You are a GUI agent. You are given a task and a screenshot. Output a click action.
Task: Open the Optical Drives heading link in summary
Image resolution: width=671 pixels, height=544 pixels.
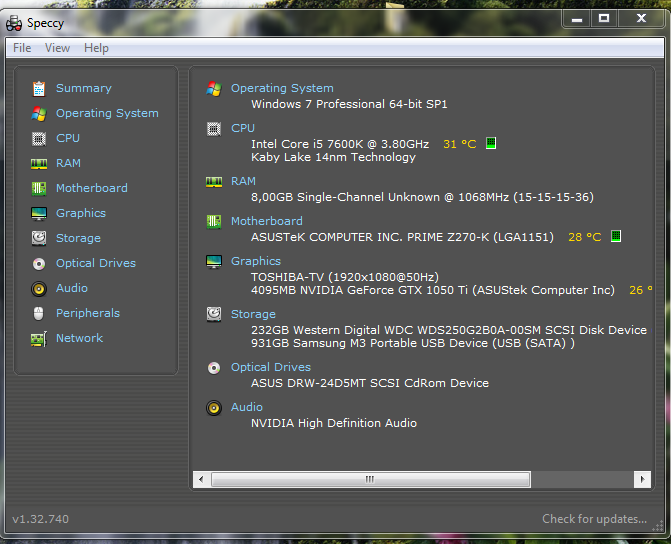[x=271, y=367]
